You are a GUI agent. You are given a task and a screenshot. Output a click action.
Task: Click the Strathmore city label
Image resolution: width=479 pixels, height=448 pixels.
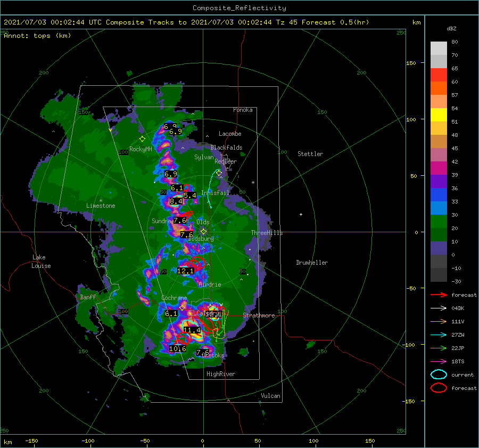pyautogui.click(x=259, y=315)
